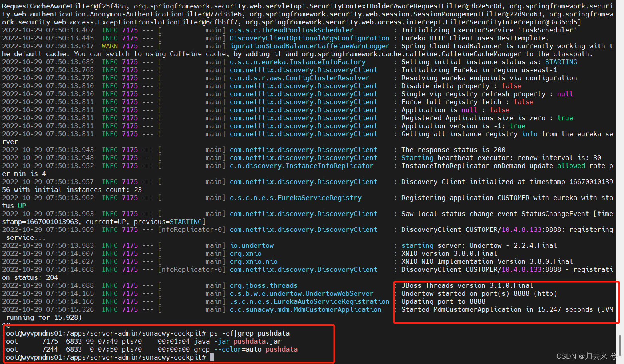This screenshot has width=624, height=364.
Task: Click the yellow WARN log level
Action: [110, 46]
